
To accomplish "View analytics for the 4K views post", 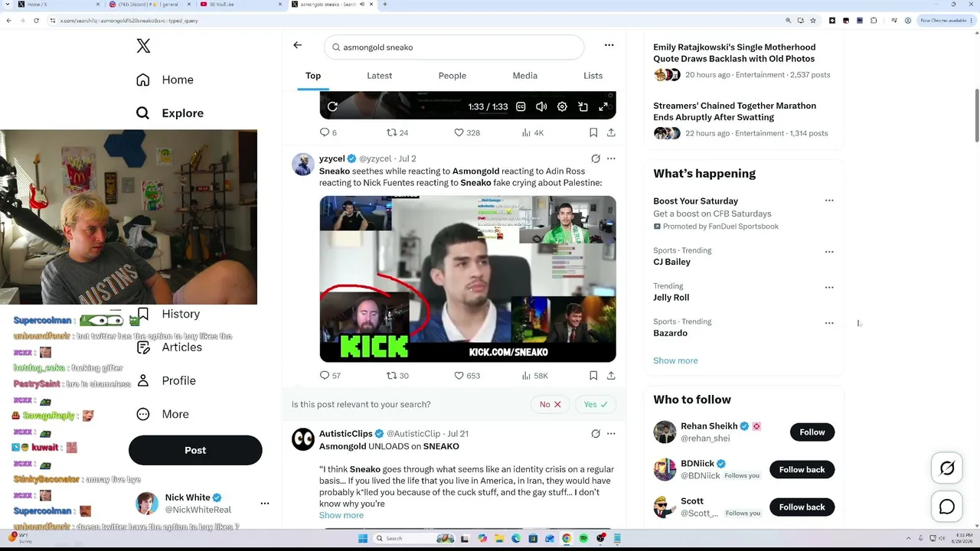I will point(532,132).
